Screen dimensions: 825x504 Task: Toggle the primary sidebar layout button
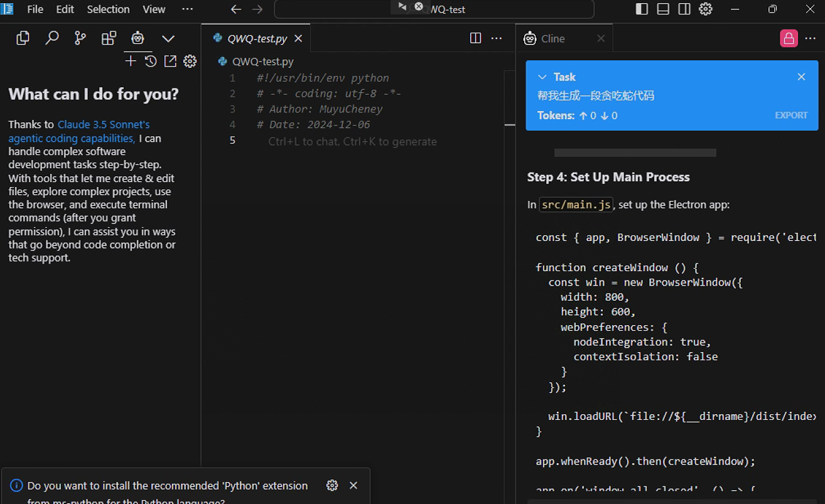642,9
